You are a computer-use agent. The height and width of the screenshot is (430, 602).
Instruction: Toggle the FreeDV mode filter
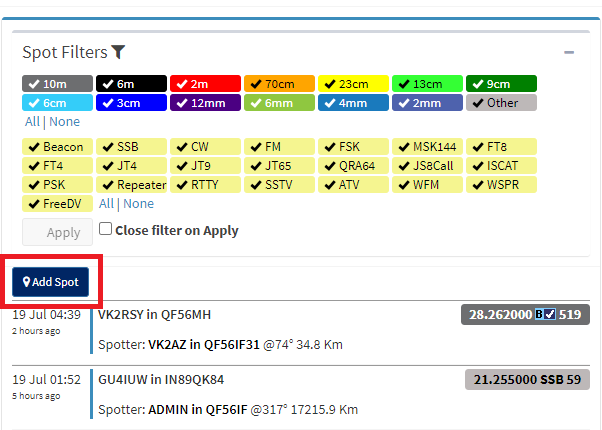58,204
